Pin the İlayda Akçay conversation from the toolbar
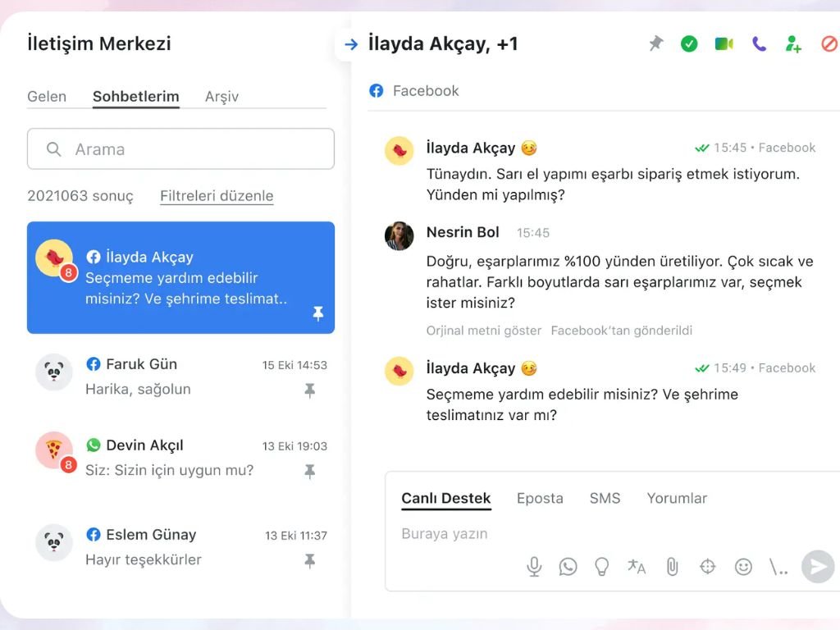Screen dimensions: 840x630 pos(655,43)
